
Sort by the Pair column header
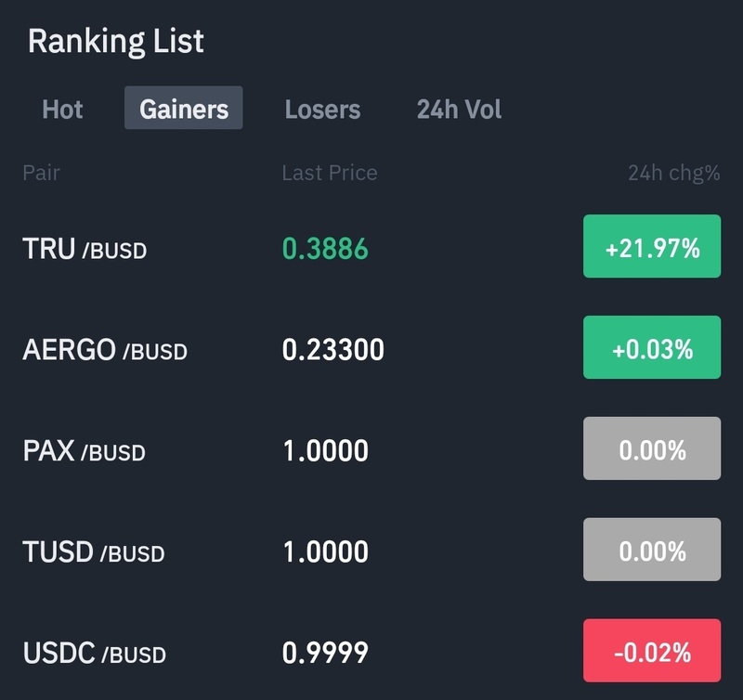click(41, 173)
